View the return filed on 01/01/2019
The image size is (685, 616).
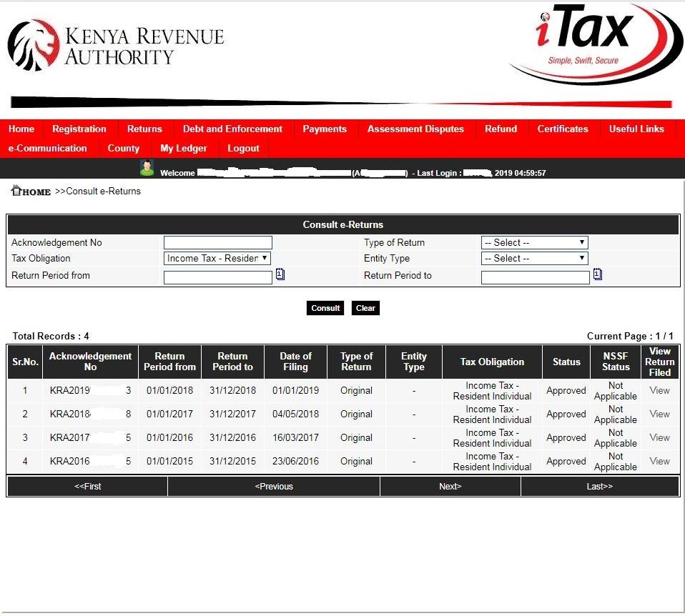coord(660,390)
